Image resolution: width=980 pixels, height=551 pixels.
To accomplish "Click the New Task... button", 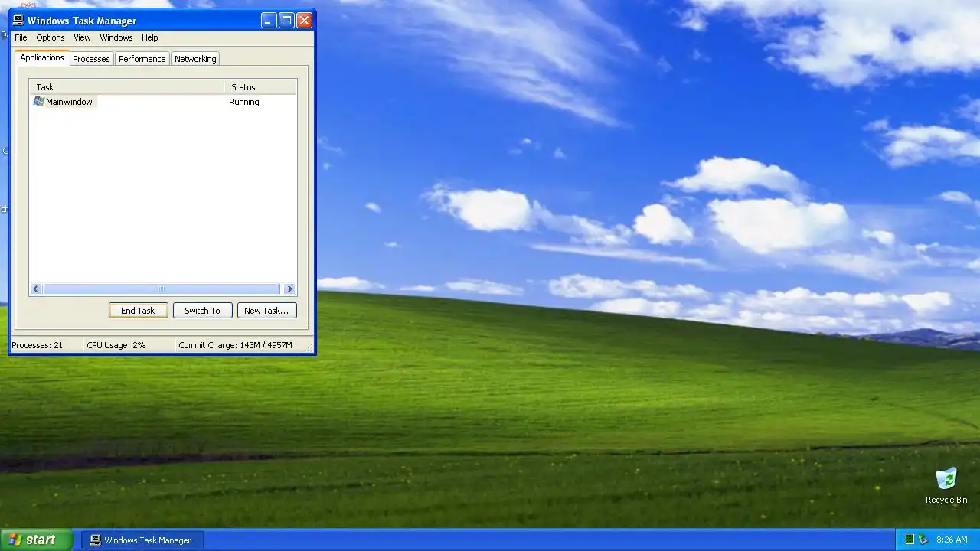I will 266,310.
